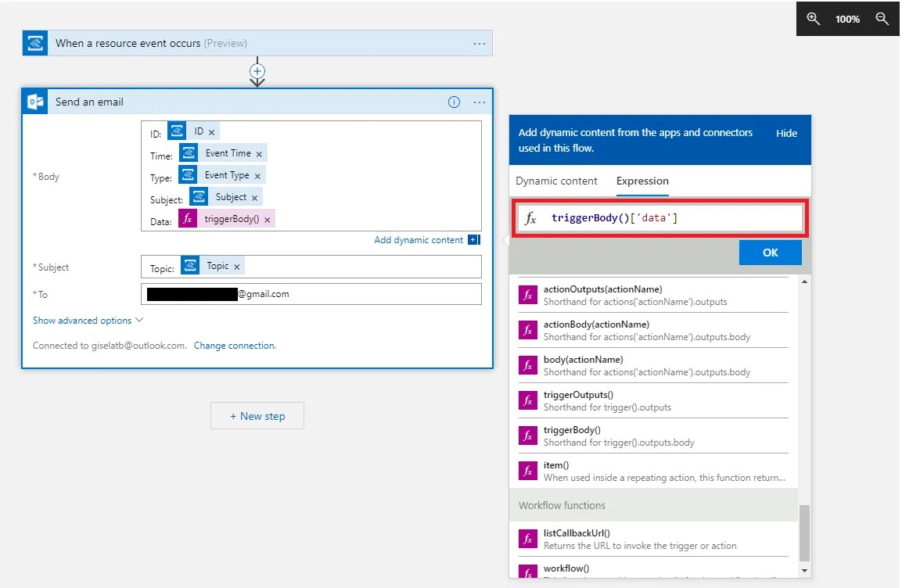This screenshot has width=902, height=588.
Task: Remove the Subject token from Body
Action: click(254, 198)
